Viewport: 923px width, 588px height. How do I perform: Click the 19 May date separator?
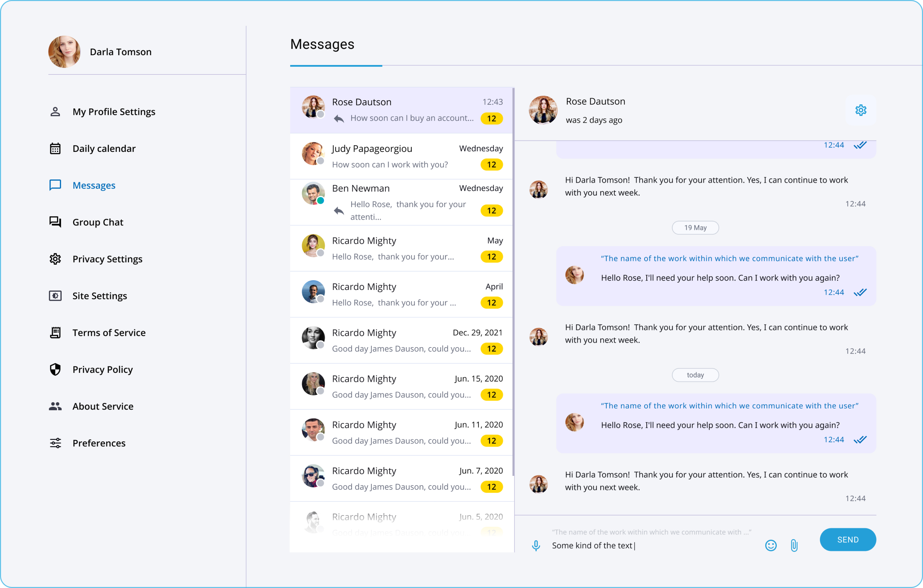pyautogui.click(x=695, y=228)
